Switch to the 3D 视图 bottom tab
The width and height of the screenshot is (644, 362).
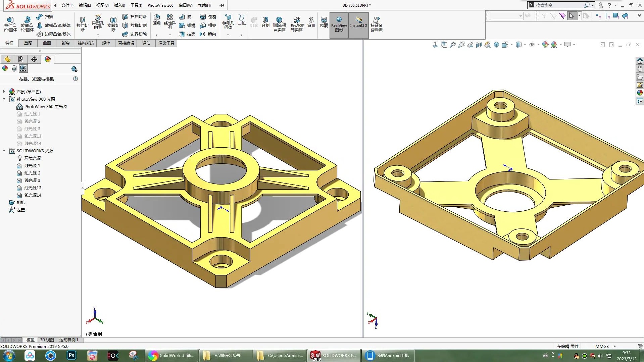pos(47,340)
